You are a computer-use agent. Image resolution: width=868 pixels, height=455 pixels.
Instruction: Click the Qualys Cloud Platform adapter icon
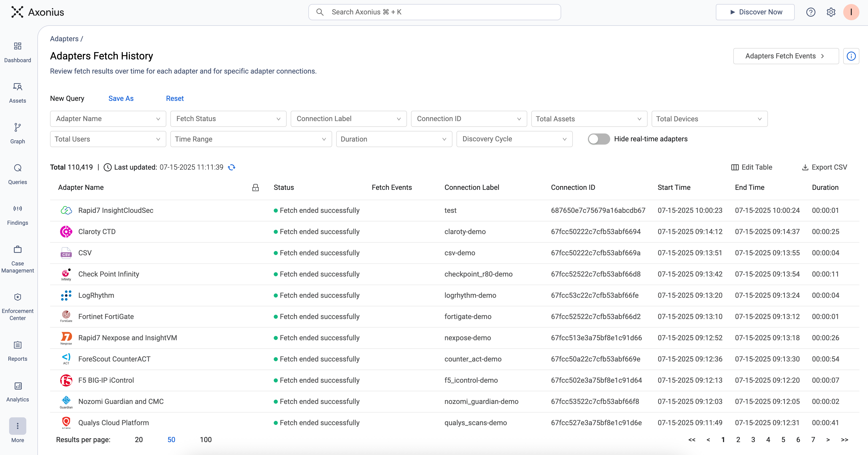pyautogui.click(x=66, y=423)
